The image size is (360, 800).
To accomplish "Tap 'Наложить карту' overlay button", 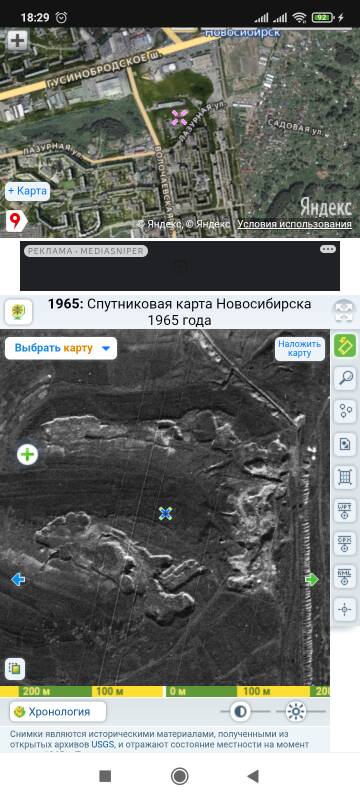I will (300, 348).
